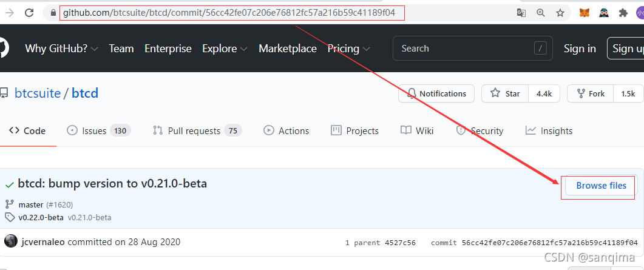Screen dimensions: 644x270
Task: Open parent commit 4527c56 link
Action: (400, 243)
